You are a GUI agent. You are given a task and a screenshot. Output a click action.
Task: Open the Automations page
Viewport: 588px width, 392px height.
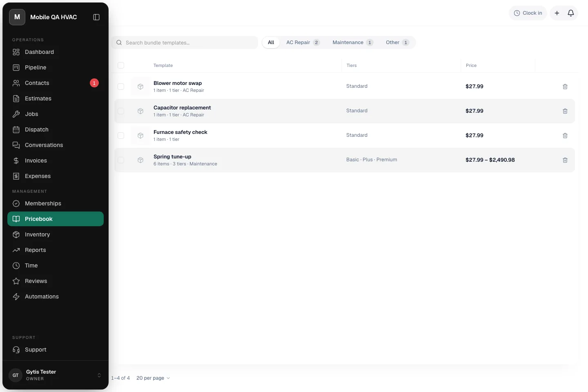tap(56, 296)
